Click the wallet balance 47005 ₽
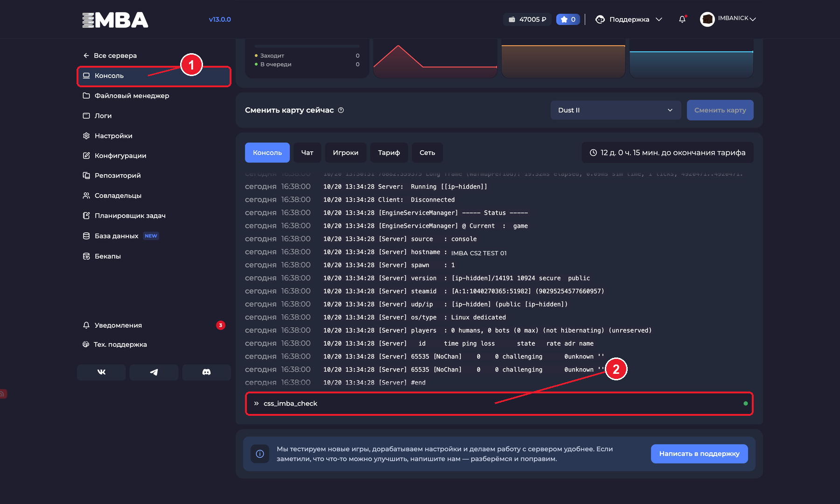Screen dimensions: 840x504 pos(527,19)
